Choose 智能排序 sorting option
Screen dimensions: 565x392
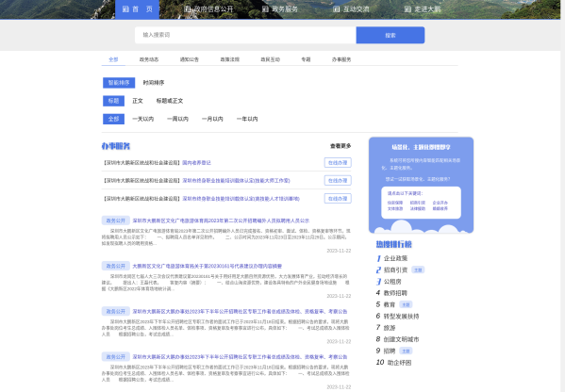(x=119, y=83)
